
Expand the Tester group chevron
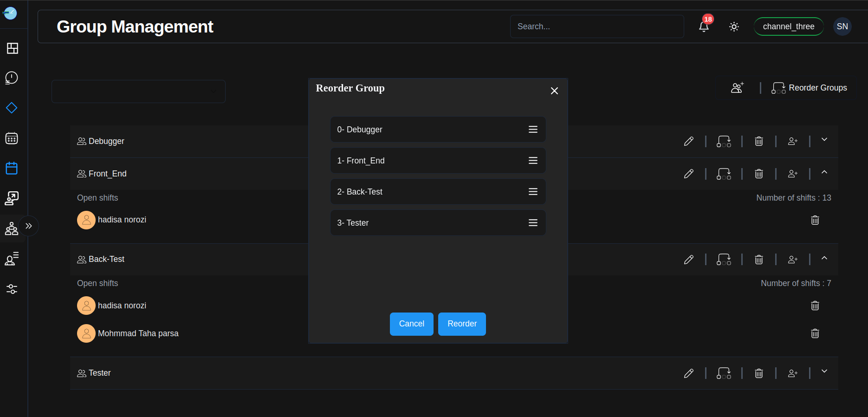(x=824, y=371)
